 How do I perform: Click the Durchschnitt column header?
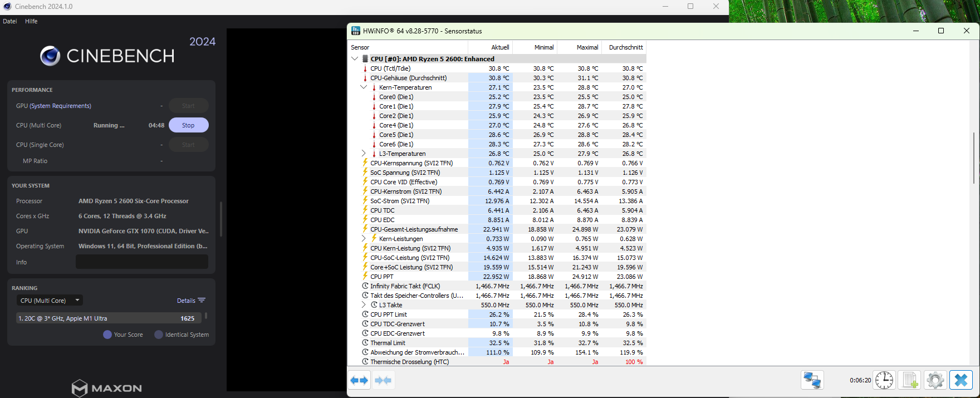[624, 47]
